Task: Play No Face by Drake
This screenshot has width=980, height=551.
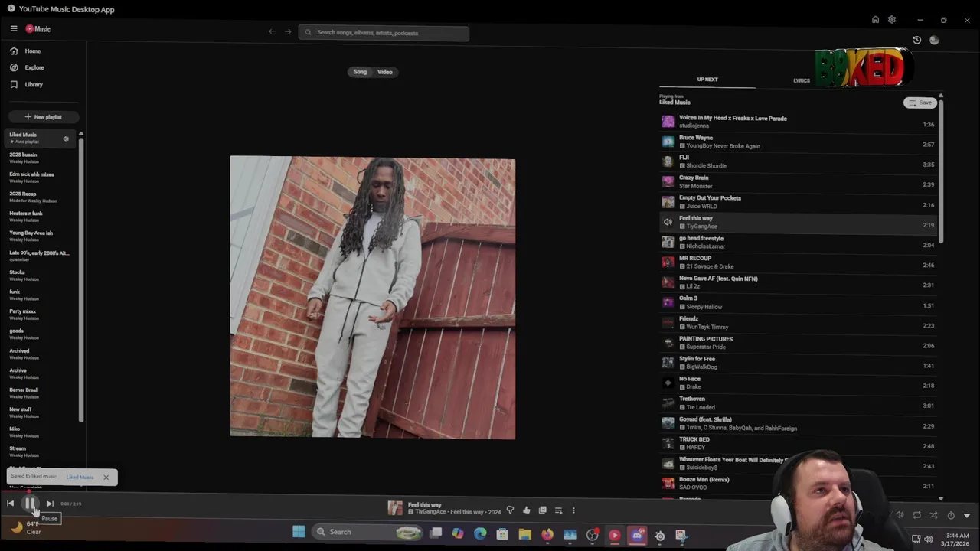Action: [799, 383]
